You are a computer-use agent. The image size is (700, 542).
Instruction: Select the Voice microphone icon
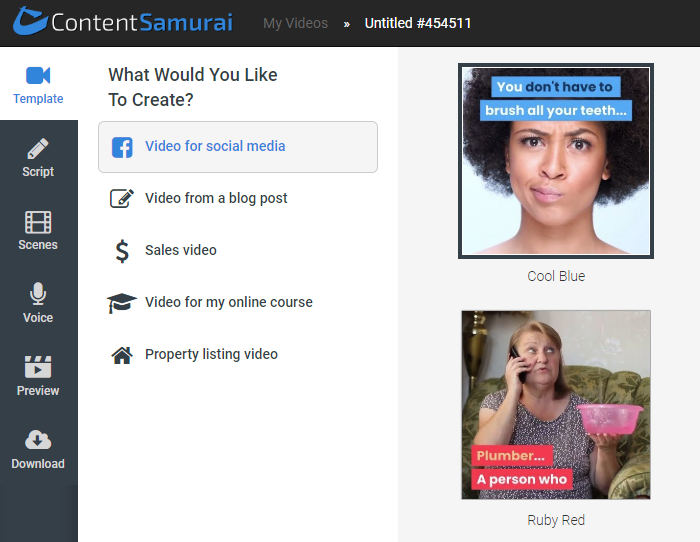coord(38,294)
